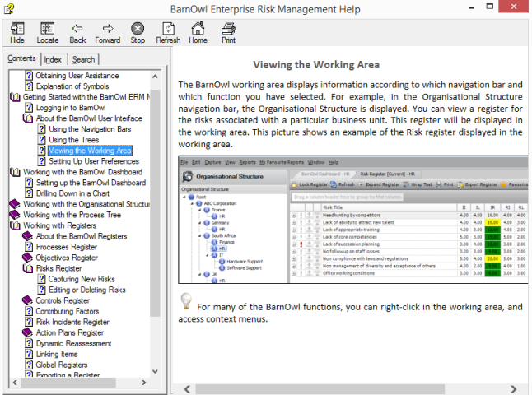Collapse the Working with Registers book
Image resolution: width=532 pixels, height=395 pixels.
[x=15, y=225]
